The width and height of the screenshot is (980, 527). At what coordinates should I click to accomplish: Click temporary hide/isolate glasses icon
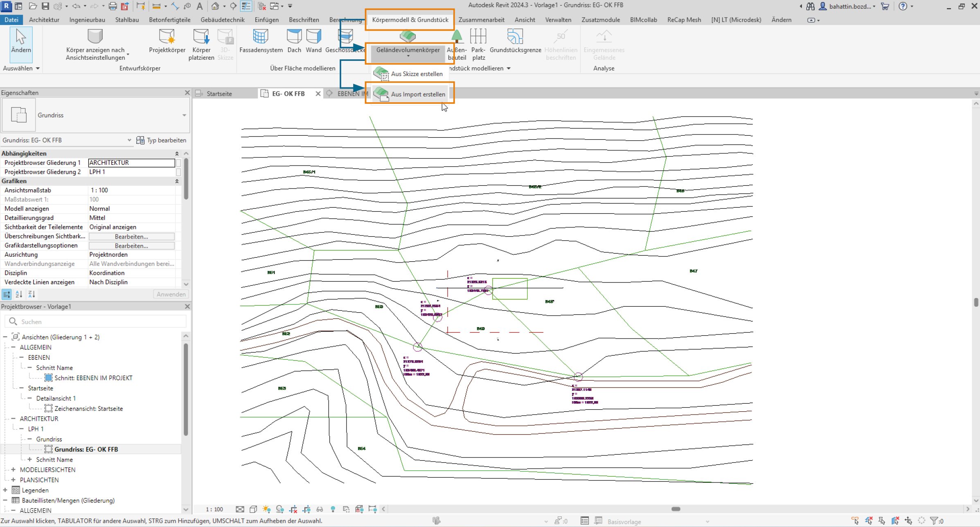(x=320, y=509)
